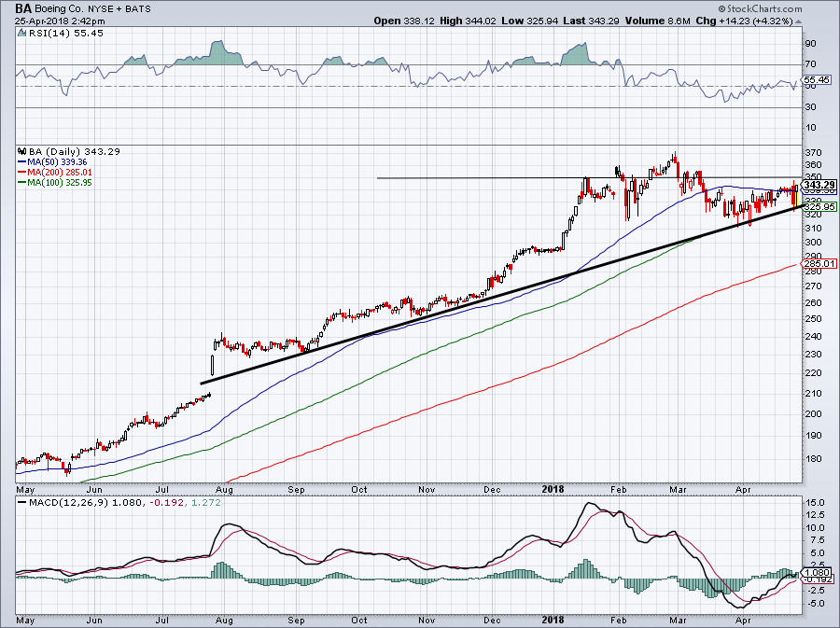Click the 'Apr' label under the MACD panel
This screenshot has height=628, width=840.
tap(743, 620)
